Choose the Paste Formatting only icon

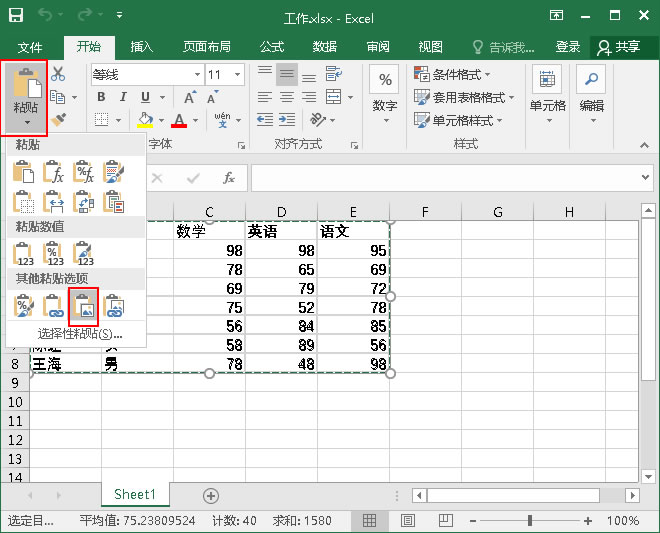[24, 306]
